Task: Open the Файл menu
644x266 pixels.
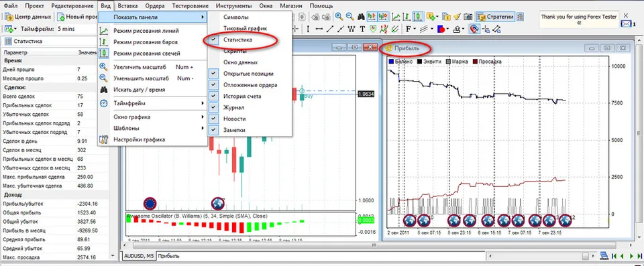Action: pos(10,6)
